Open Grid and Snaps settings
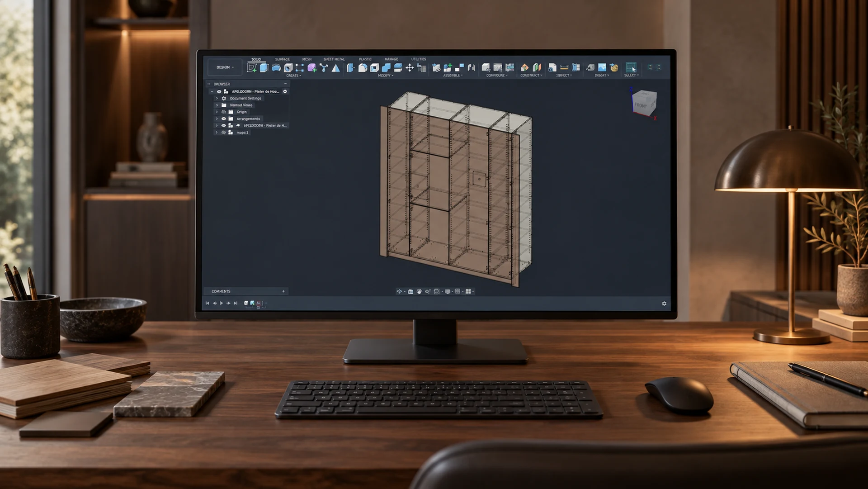This screenshot has height=489, width=868. tap(458, 291)
